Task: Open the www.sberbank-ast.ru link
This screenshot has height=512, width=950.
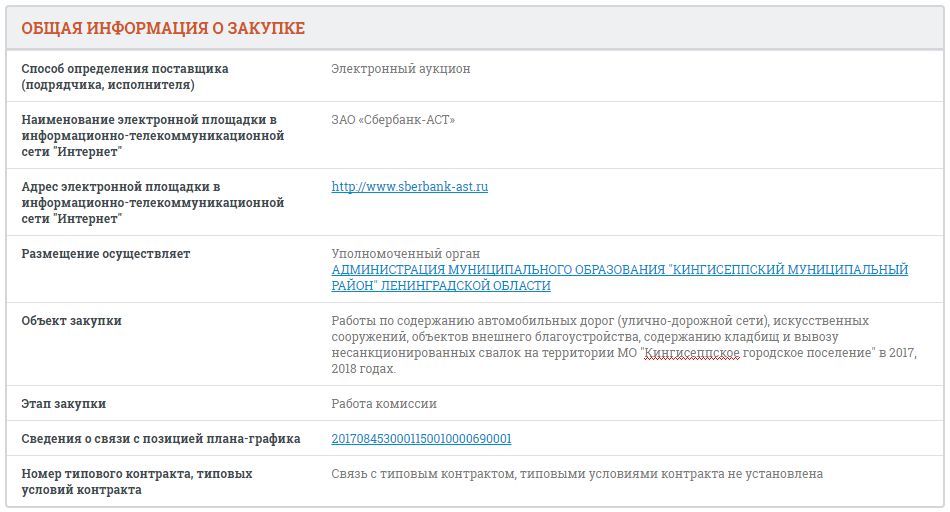Action: 409,187
